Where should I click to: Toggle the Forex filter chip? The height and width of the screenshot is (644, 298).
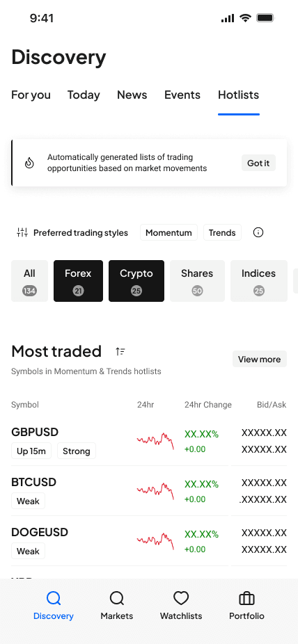tap(78, 281)
